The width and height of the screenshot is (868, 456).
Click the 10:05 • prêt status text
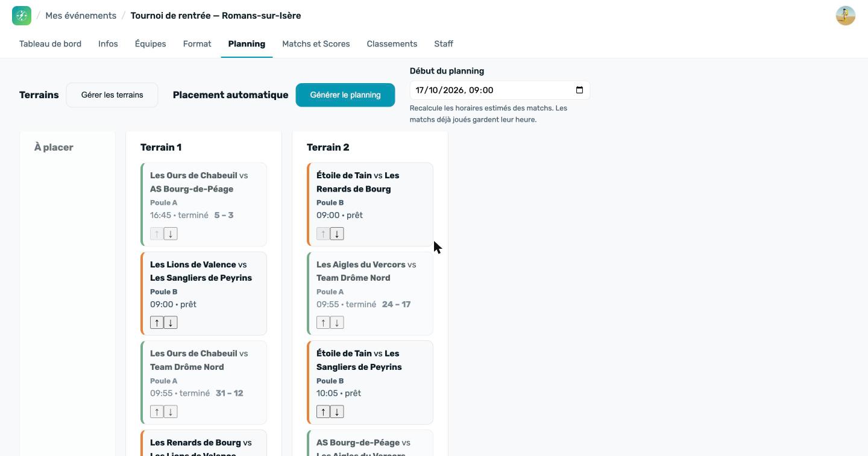(339, 393)
